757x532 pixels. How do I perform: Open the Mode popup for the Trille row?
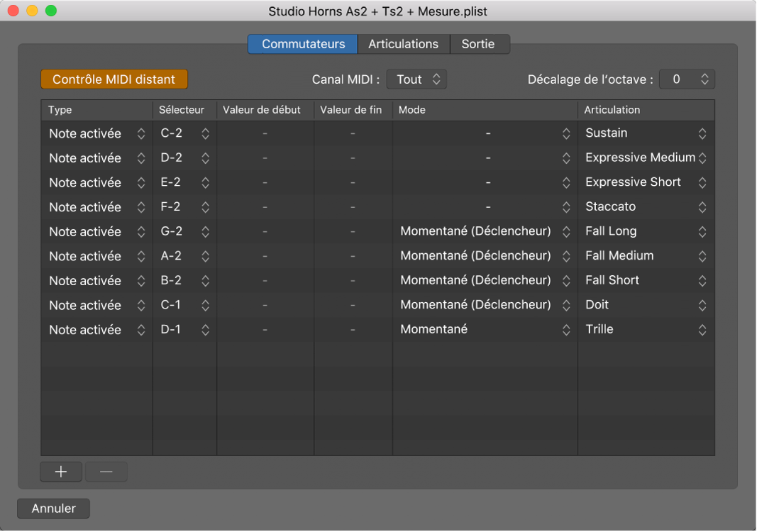(x=485, y=330)
